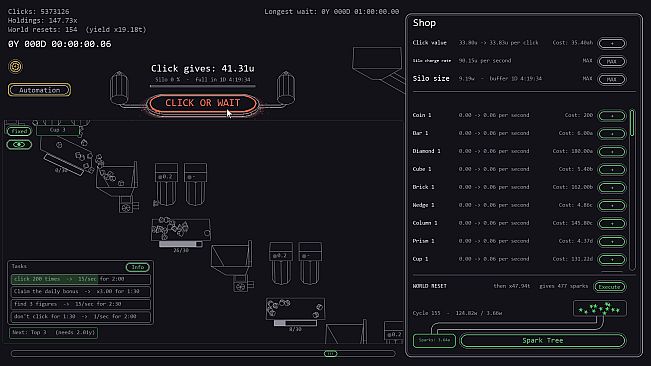Buy Coin 1 with its plus button
This screenshot has height=366, width=651.
tap(612, 115)
